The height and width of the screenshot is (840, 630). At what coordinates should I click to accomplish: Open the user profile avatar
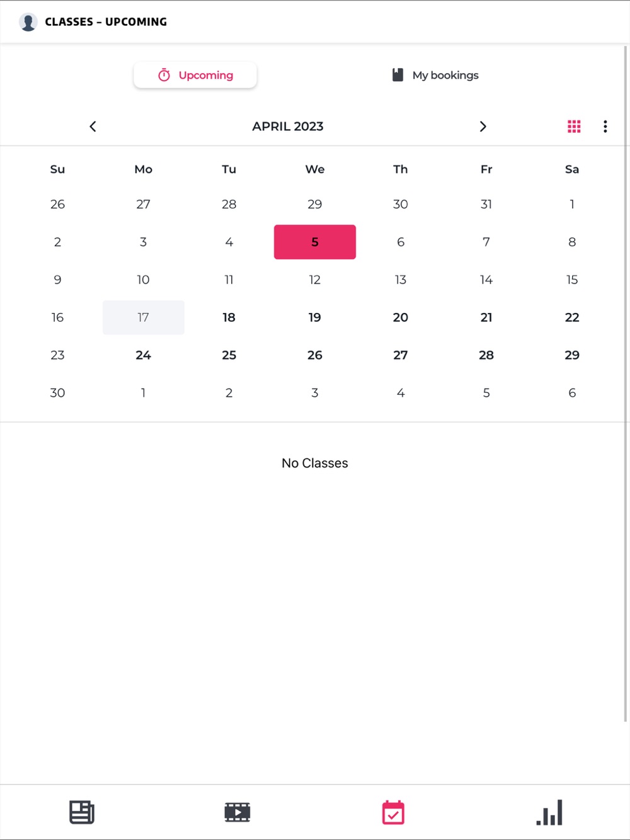tap(28, 22)
